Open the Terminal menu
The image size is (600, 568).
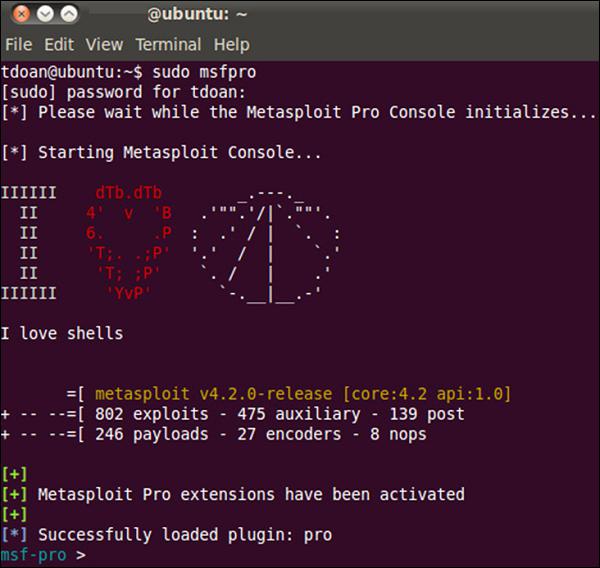click(x=168, y=44)
